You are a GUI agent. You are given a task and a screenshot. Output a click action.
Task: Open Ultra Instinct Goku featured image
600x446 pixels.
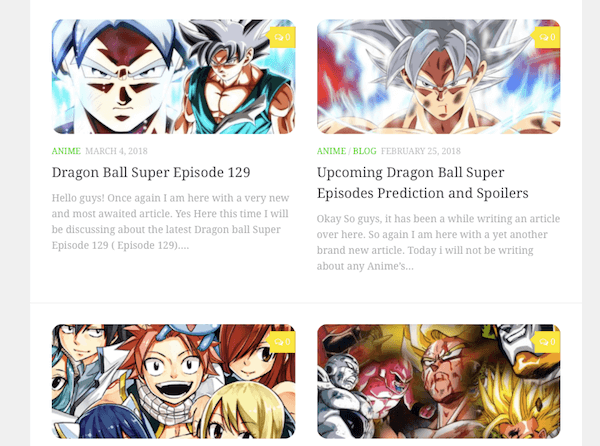439,77
